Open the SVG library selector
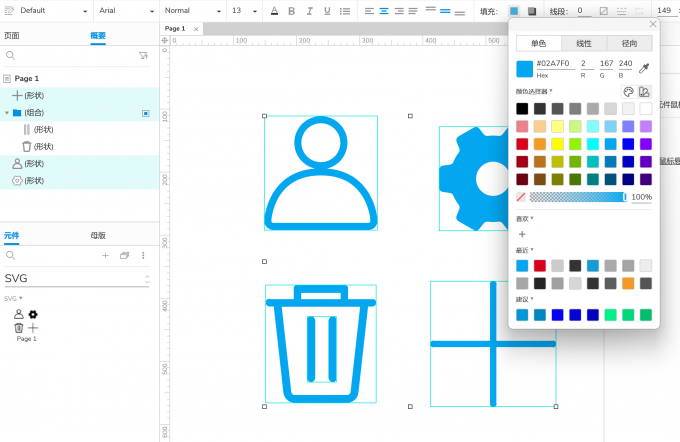Image resolution: width=680 pixels, height=442 pixels. [x=77, y=278]
